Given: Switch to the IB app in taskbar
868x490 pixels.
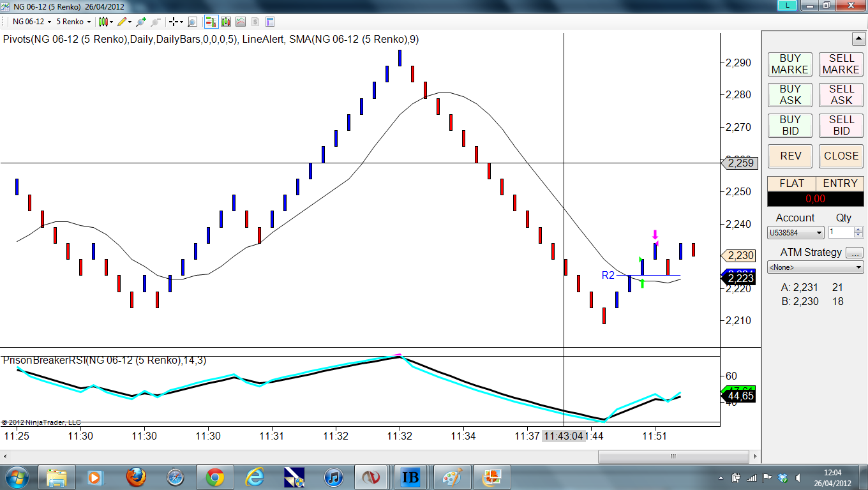Looking at the screenshot, I should pos(411,477).
